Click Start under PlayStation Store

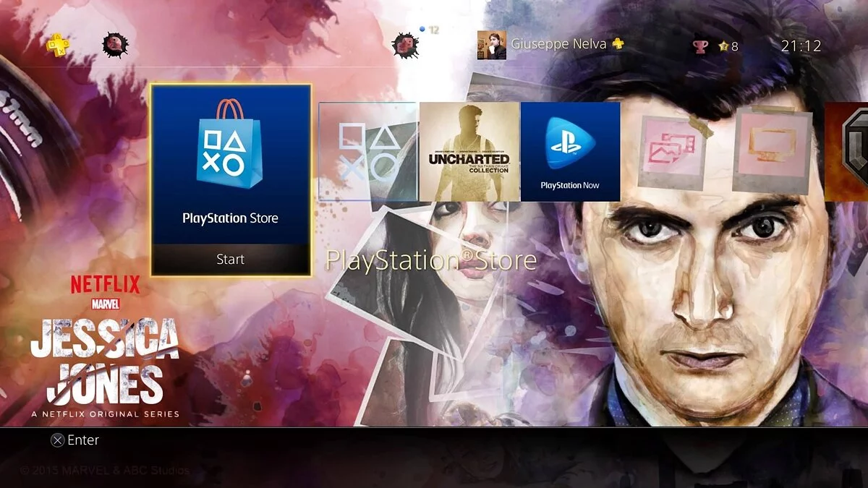[x=231, y=260]
